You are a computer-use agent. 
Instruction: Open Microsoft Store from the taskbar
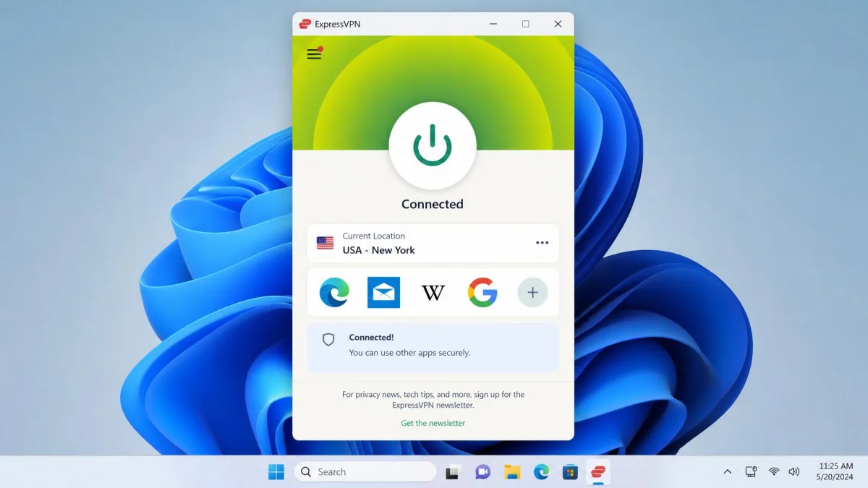pos(571,472)
